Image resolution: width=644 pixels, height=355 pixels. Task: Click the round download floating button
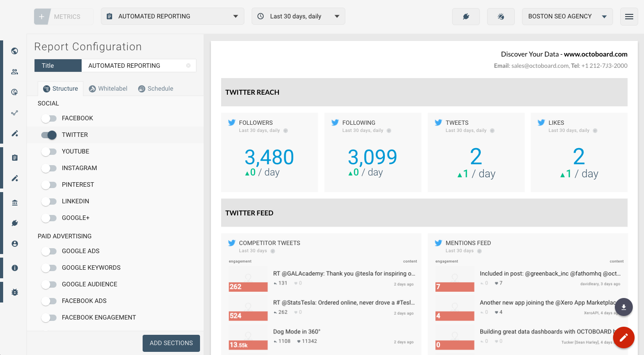coord(624,307)
